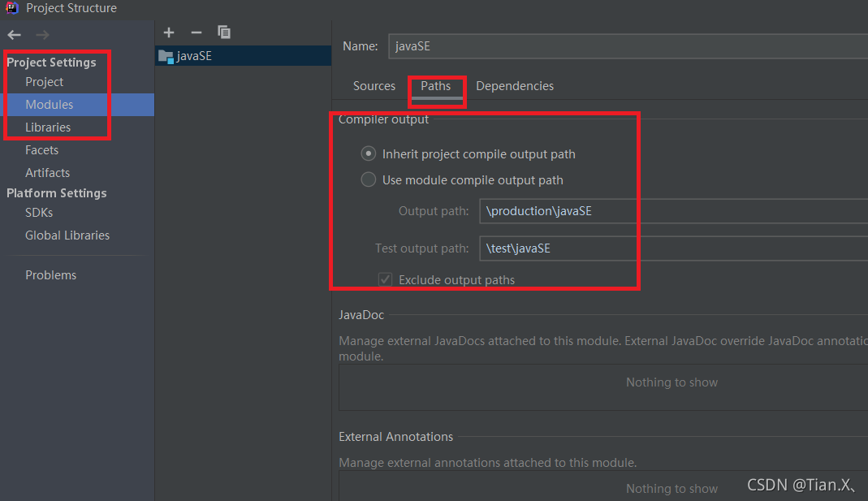Switch to the Paths tab
Viewport: 868px width, 501px height.
[436, 86]
